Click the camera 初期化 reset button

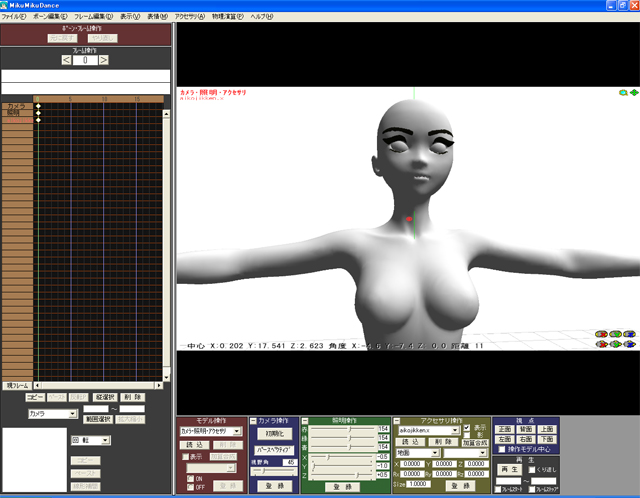pyautogui.click(x=274, y=434)
